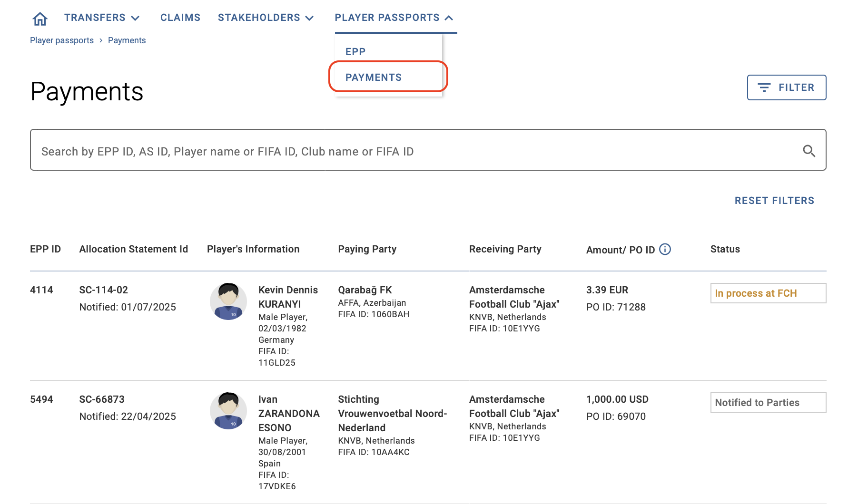Image resolution: width=848 pixels, height=504 pixels.
Task: Click FIFA ID: 1060BAH
Action: tap(374, 314)
